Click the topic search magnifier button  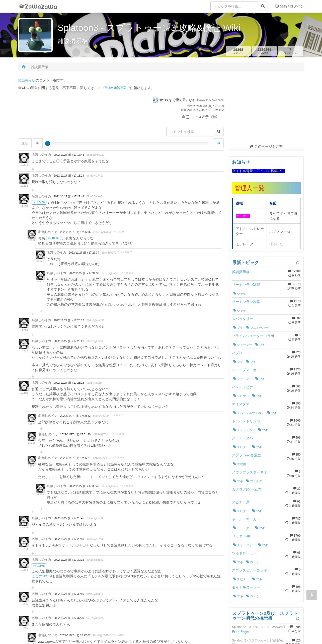pyautogui.click(x=263, y=6)
